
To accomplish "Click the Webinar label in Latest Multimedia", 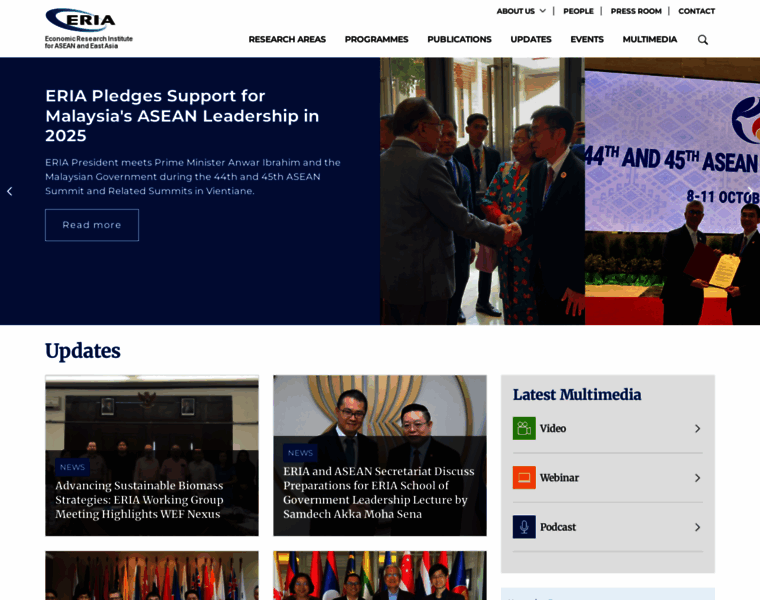I will [559, 478].
